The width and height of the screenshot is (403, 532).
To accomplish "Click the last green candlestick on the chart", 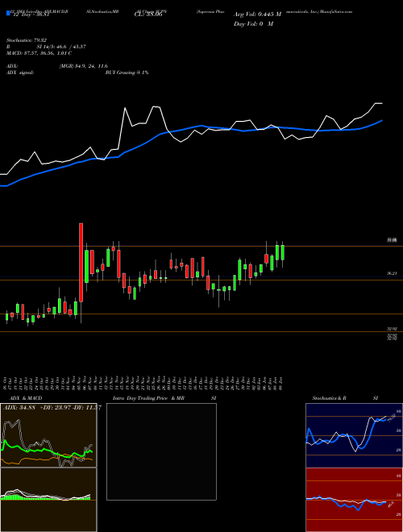I will [282, 252].
